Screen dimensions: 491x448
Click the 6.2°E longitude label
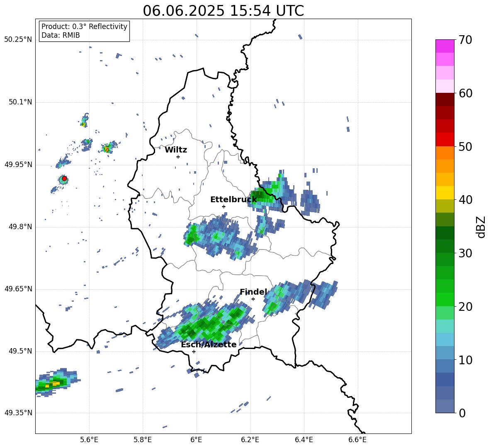click(250, 440)
